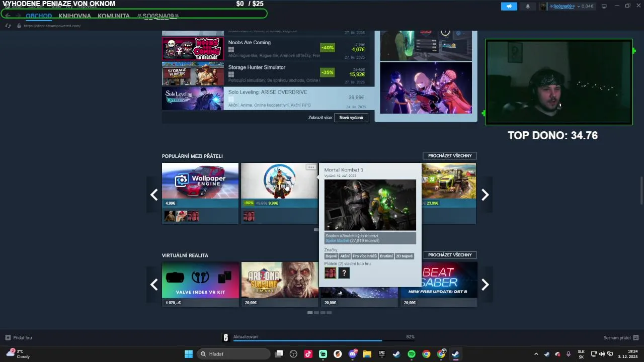Switch to the KNIHOVNA tab
The height and width of the screenshot is (362, 644).
point(74,16)
